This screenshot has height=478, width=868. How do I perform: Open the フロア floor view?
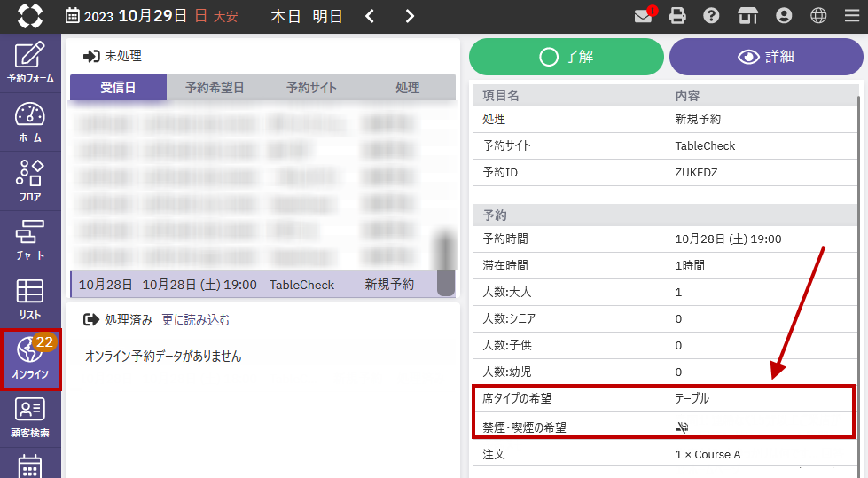tap(30, 181)
